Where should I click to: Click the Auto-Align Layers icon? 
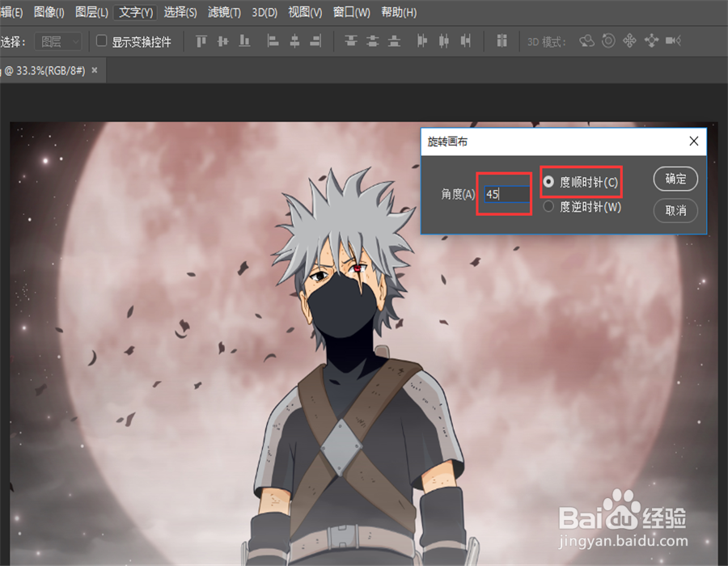[502, 40]
